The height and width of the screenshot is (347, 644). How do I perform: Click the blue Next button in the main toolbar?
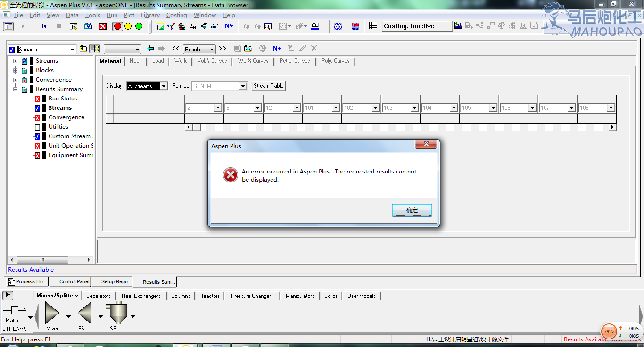click(x=229, y=26)
